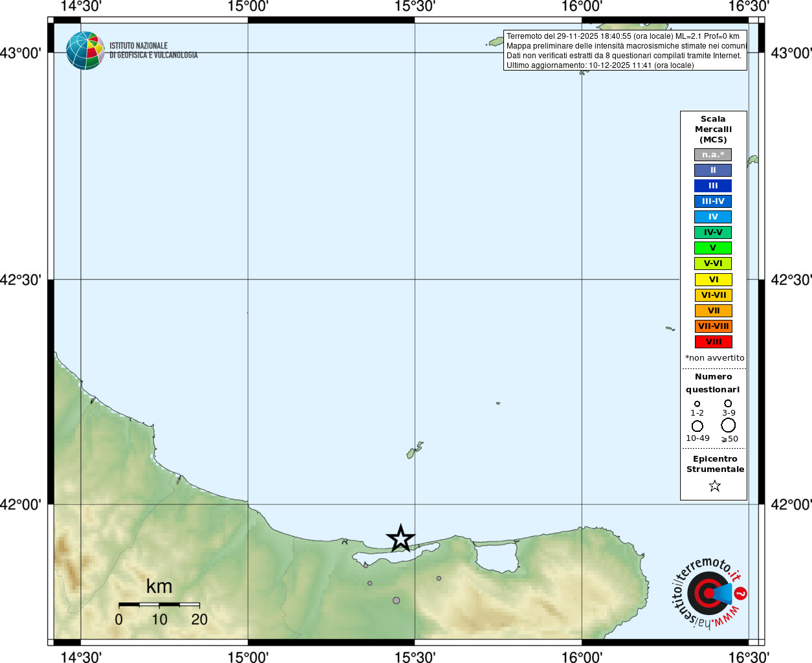
Task: Select the intensity IV legend swatch
Action: click(x=713, y=217)
